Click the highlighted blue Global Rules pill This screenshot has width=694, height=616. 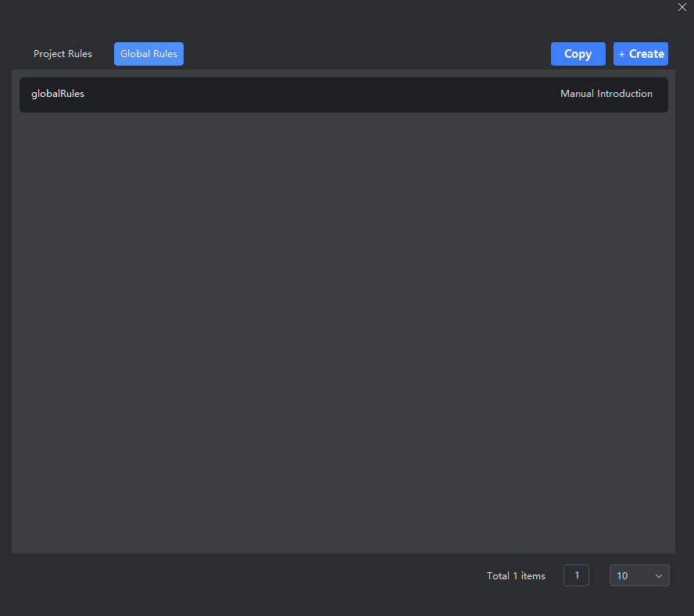pyautogui.click(x=148, y=54)
